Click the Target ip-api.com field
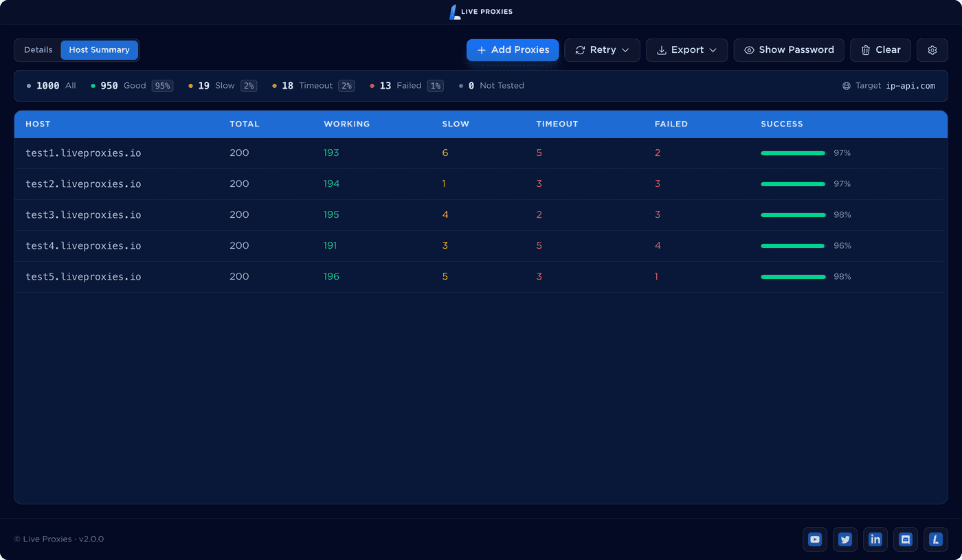The image size is (962, 560). click(889, 86)
